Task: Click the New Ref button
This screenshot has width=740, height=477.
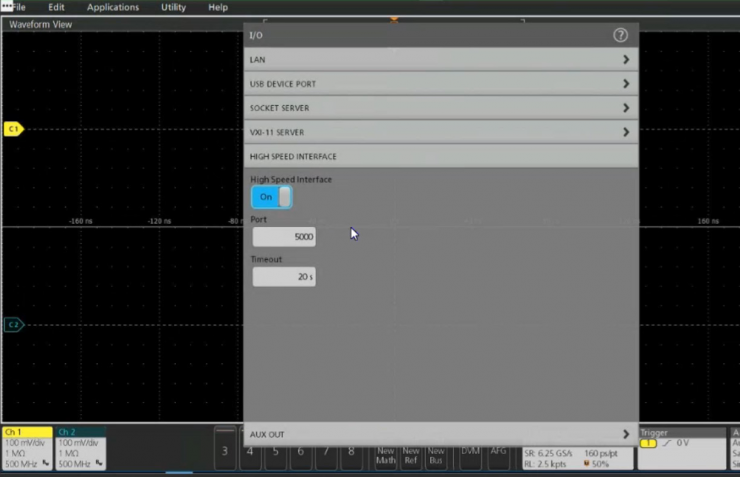Action: tap(411, 456)
